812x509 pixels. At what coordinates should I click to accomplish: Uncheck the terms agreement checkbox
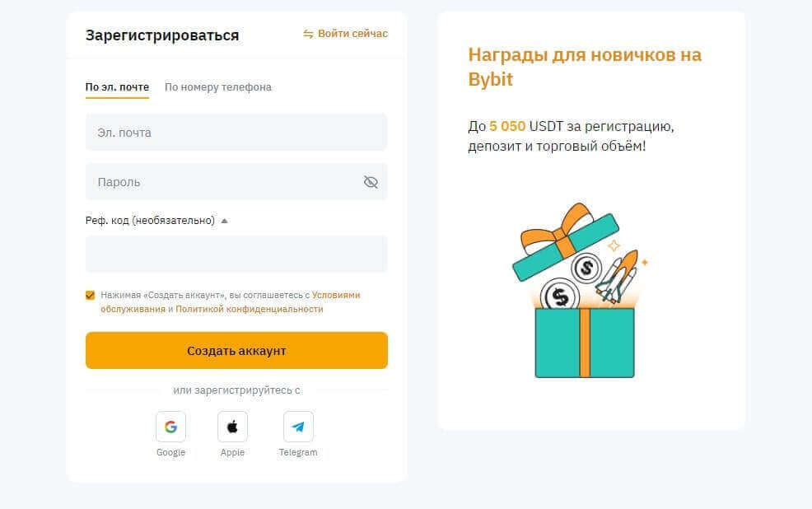90,295
